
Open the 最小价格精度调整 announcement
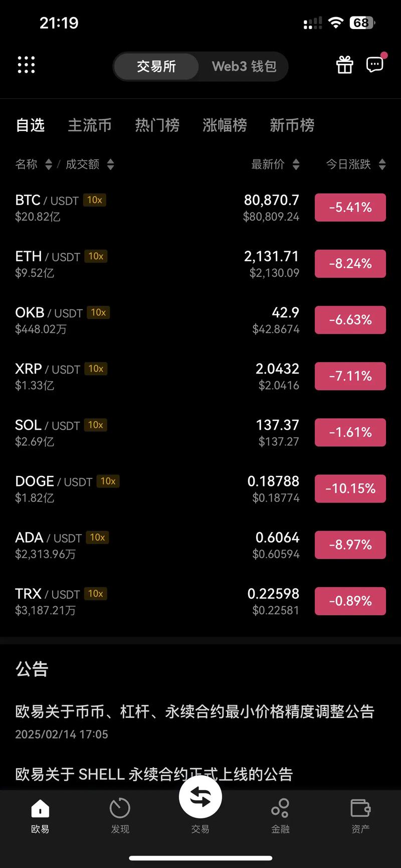[x=194, y=712]
